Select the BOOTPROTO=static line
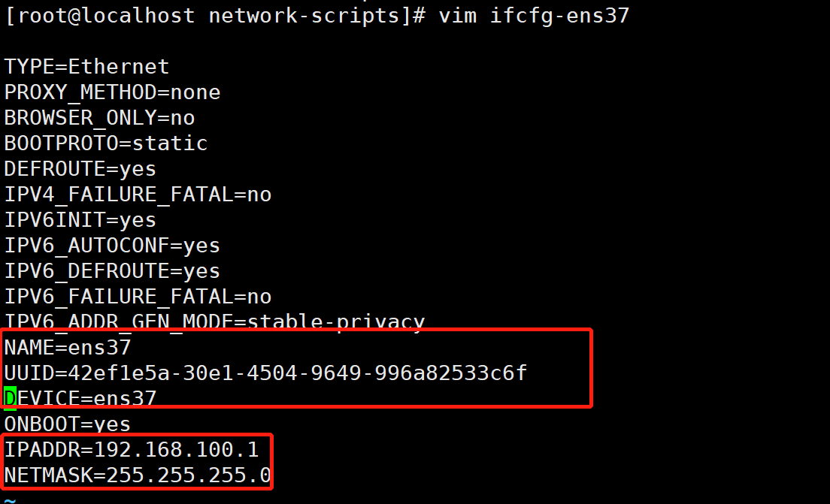The image size is (830, 504). coord(105,143)
